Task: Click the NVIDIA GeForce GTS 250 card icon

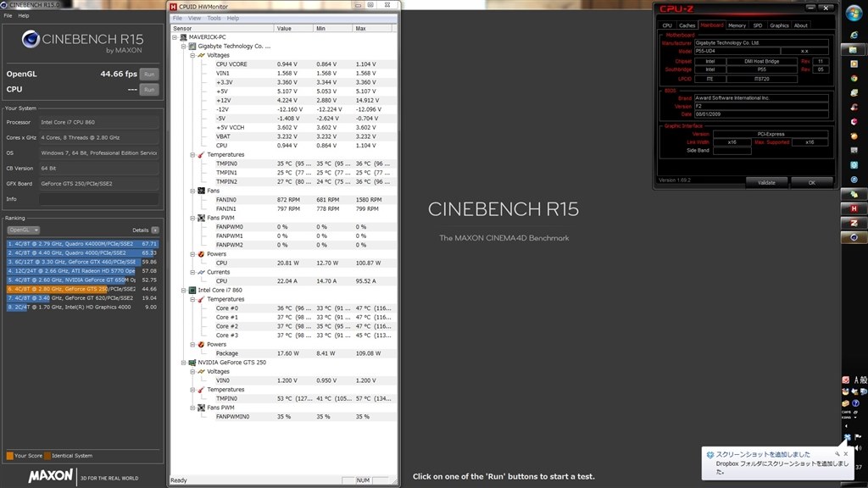Action: (192, 363)
